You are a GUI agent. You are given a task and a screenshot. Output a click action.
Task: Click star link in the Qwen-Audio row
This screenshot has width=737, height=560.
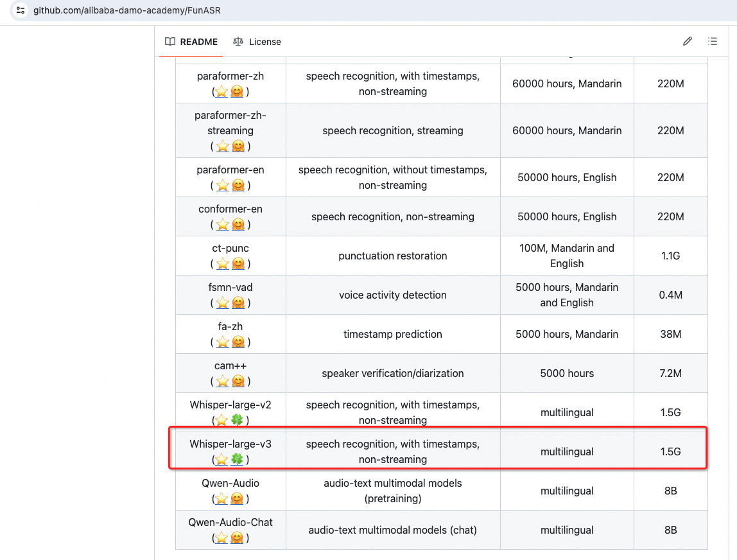tap(221, 498)
